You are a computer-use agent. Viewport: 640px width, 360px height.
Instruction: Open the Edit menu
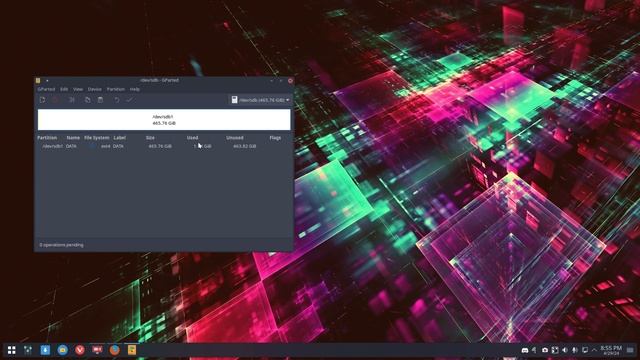(64, 89)
